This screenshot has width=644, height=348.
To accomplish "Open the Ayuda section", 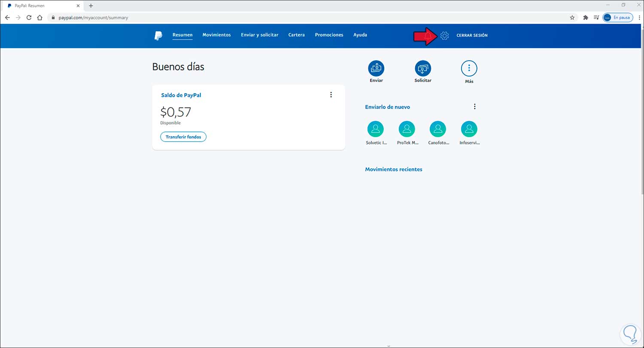I will coord(360,35).
